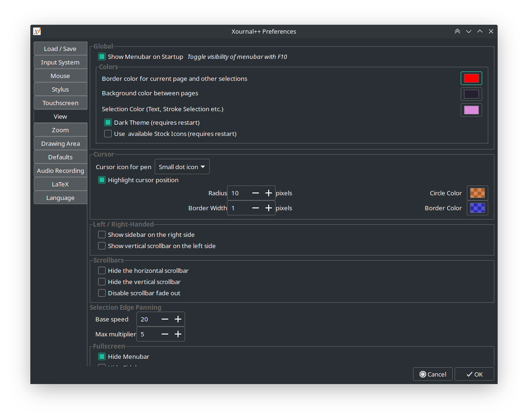Increase Base speed with plus button
The height and width of the screenshot is (420, 528).
[178, 319]
